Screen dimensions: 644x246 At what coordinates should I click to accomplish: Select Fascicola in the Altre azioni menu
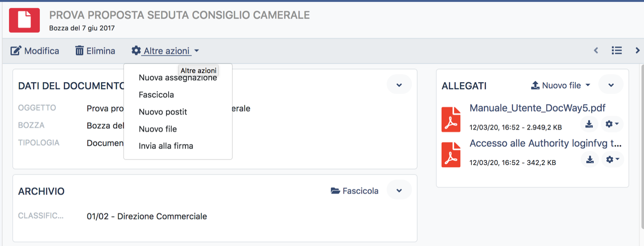pos(156,95)
